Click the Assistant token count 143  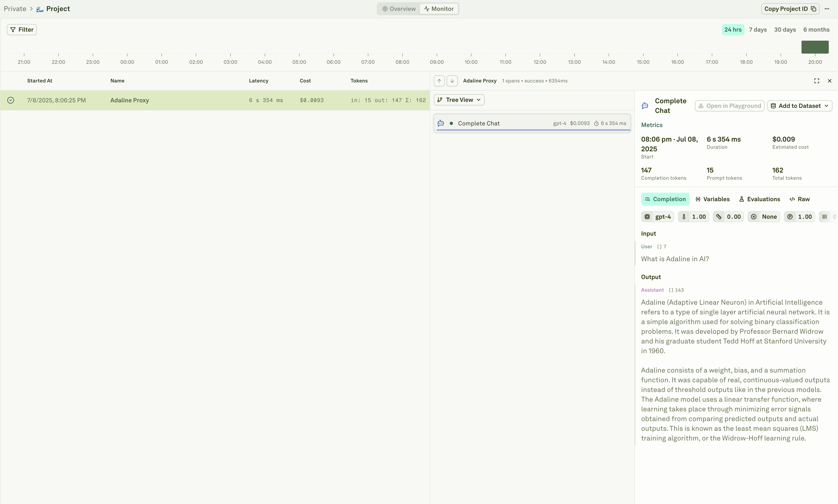[676, 290]
